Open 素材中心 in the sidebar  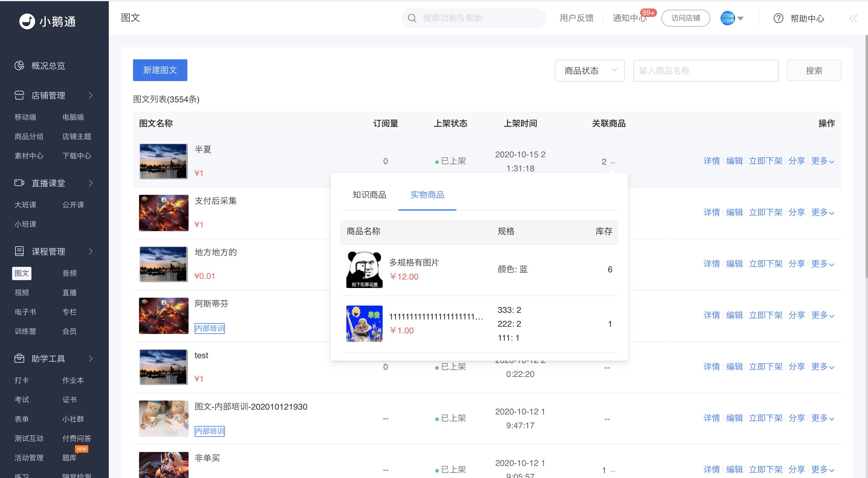[29, 156]
